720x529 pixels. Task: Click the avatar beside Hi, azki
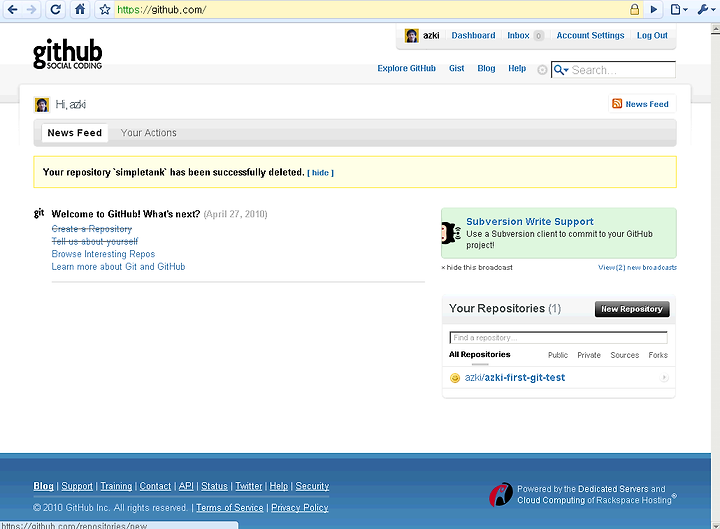[42, 105]
